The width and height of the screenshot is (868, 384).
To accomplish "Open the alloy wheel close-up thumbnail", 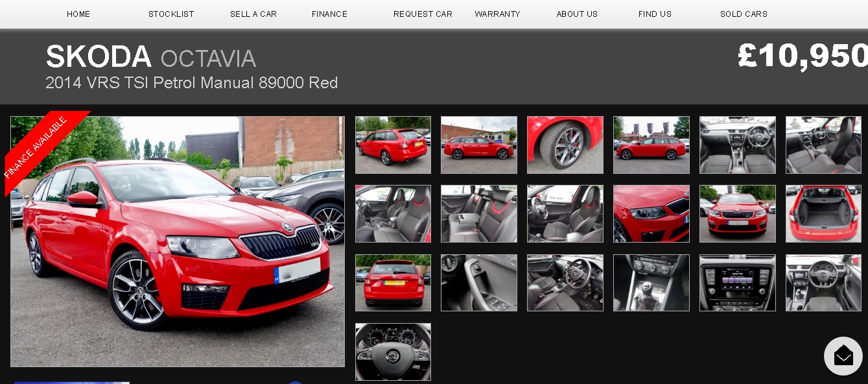I will [565, 145].
